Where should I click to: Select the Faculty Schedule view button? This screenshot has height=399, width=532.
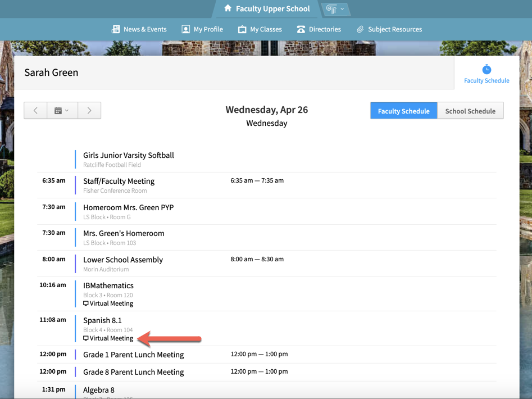click(404, 111)
